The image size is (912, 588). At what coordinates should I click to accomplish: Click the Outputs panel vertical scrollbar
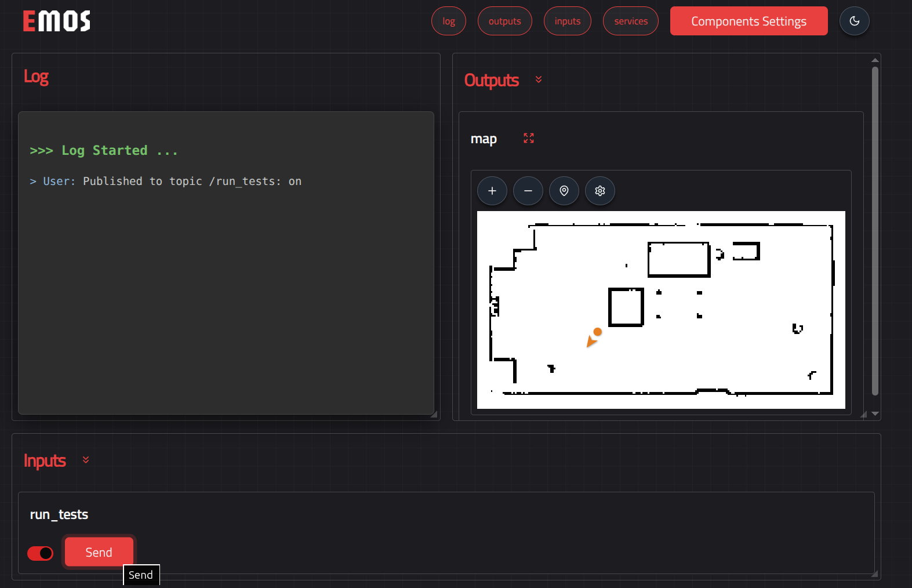(875, 232)
